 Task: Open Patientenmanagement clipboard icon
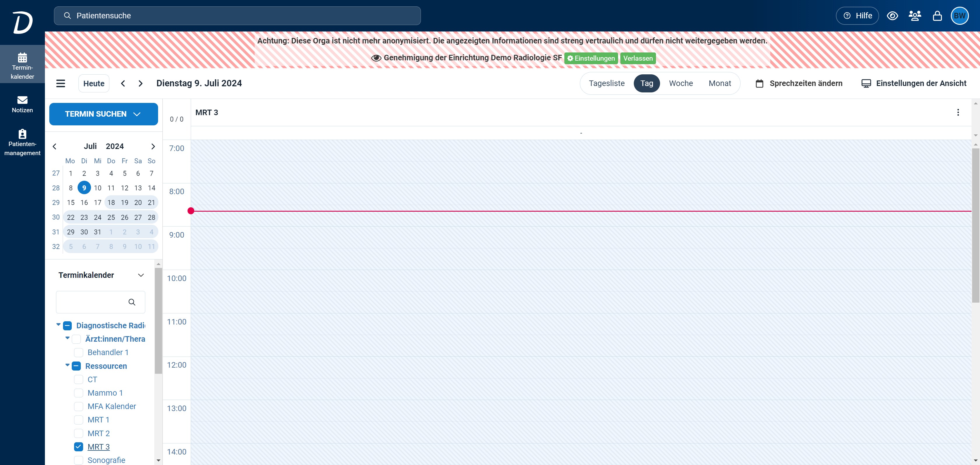[22, 134]
